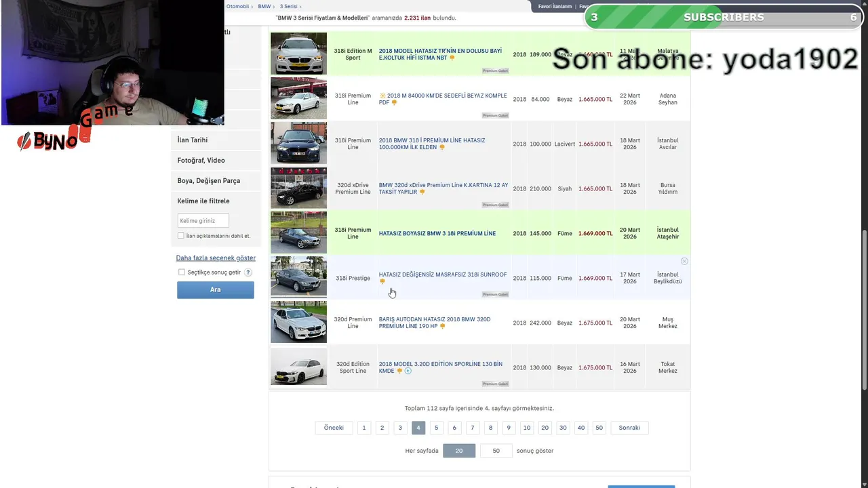Click the 22 Mart 2026 date cell
868x488 pixels.
(630, 99)
